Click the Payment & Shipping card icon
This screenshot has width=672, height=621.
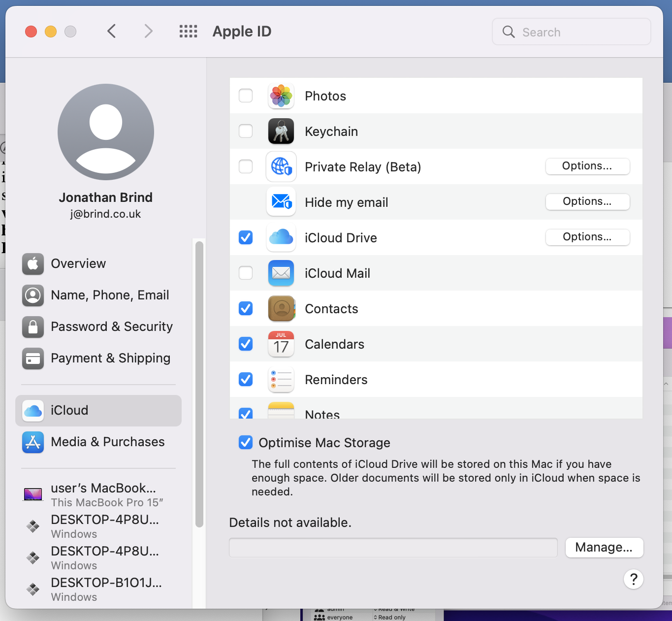33,359
